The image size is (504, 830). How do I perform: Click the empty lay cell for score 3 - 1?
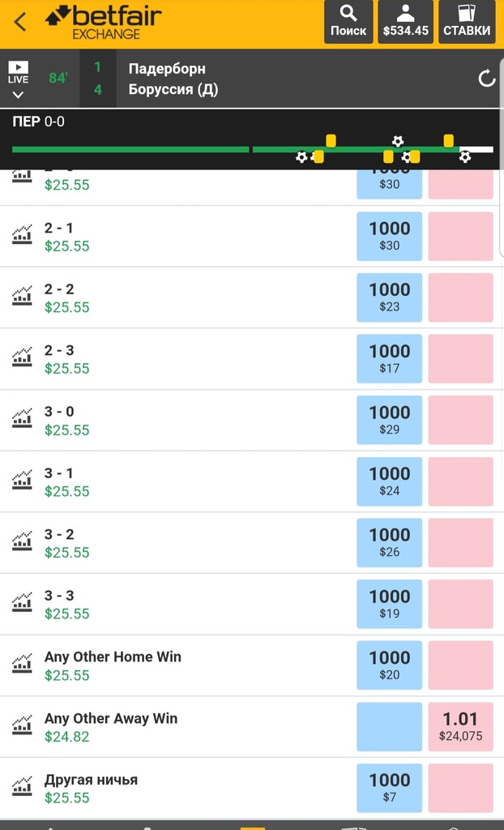460,481
